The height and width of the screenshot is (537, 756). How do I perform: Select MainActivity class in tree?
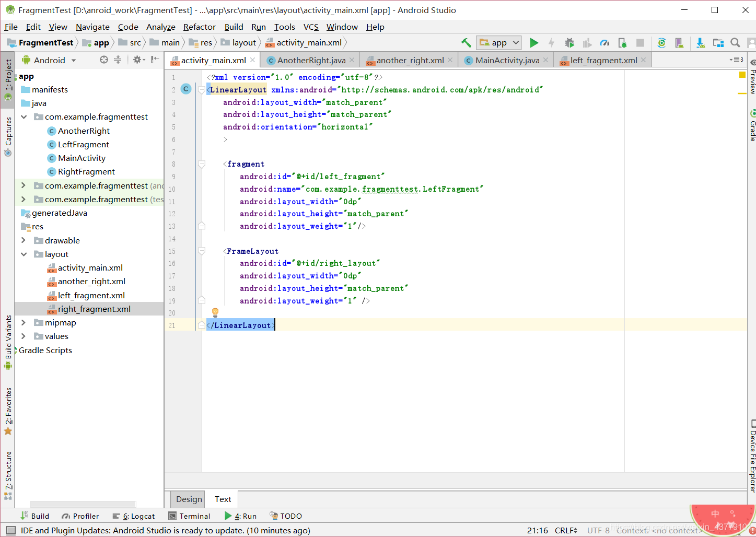pos(82,158)
